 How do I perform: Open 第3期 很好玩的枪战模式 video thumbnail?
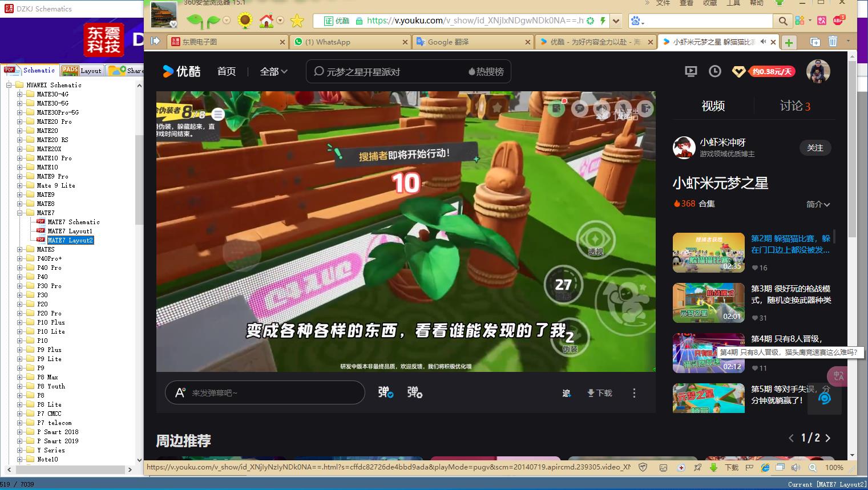click(708, 303)
